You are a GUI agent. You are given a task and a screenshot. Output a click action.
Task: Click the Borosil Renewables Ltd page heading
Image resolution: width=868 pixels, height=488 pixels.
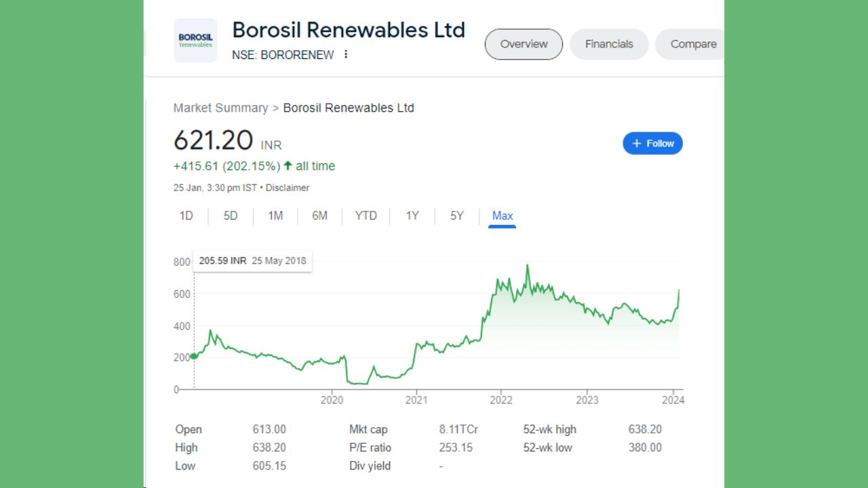[x=349, y=30]
